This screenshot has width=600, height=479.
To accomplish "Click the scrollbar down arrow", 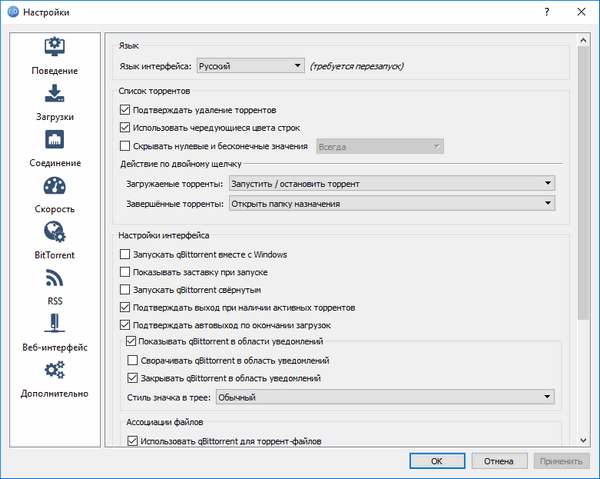I will tap(583, 440).
